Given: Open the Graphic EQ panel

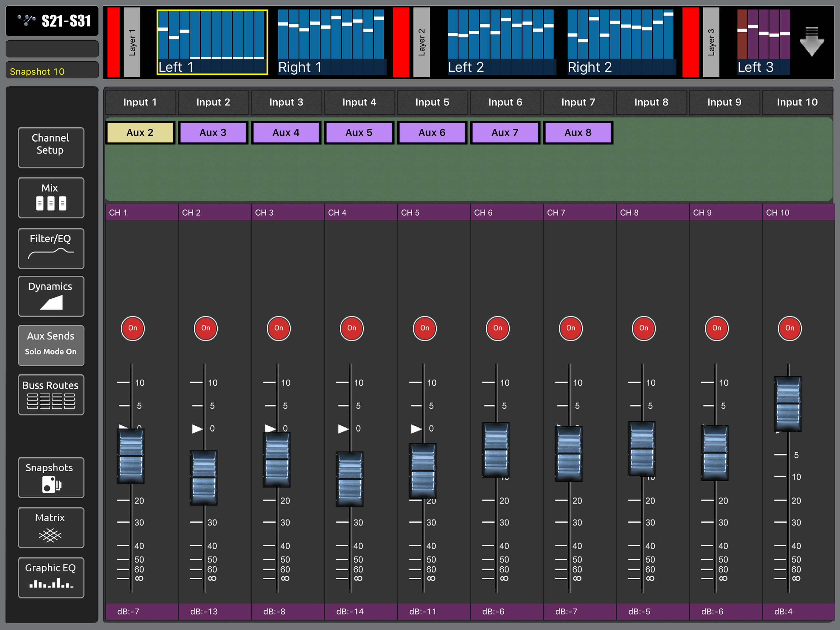Looking at the screenshot, I should click(51, 577).
